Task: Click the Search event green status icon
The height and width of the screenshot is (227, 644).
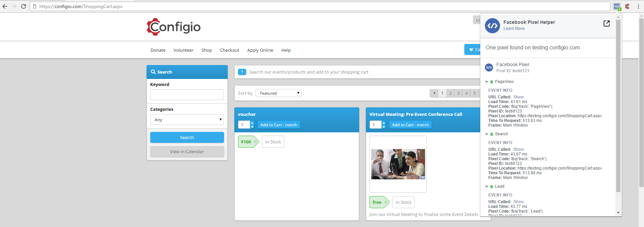Action: tap(492, 134)
